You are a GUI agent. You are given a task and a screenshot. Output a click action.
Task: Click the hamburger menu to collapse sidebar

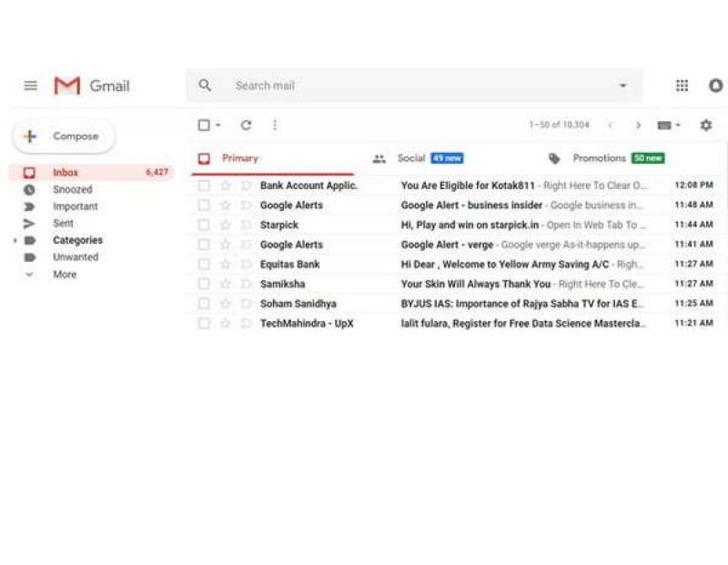[30, 85]
